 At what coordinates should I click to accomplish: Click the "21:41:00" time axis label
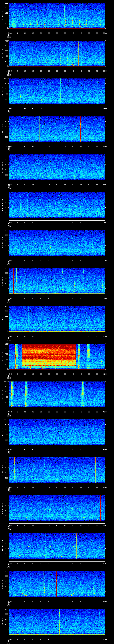[9, 412]
